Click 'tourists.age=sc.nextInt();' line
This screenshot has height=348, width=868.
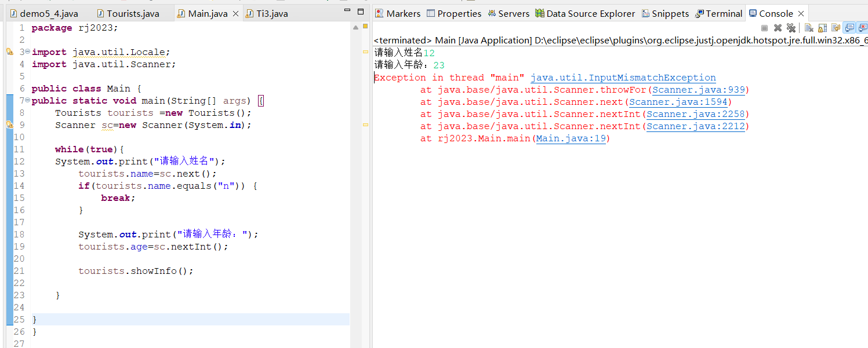[x=153, y=247]
